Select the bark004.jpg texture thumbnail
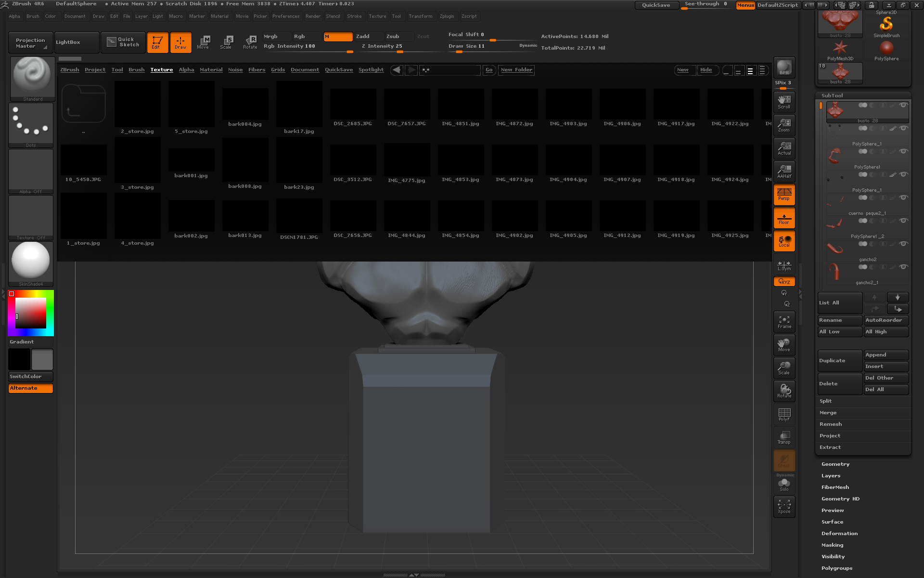The image size is (924, 578). coord(245,105)
